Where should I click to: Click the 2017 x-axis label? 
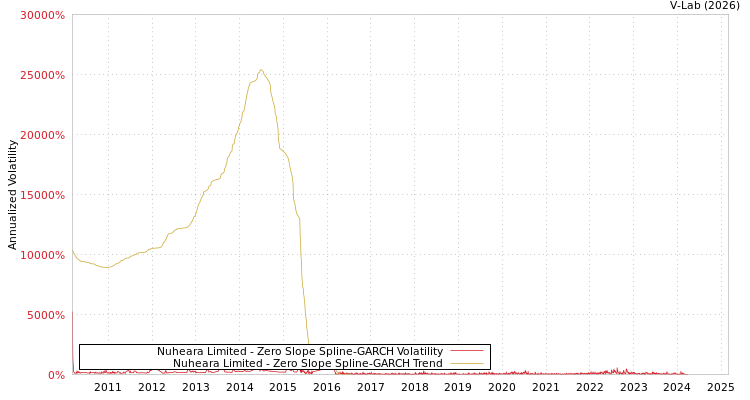[x=371, y=387]
